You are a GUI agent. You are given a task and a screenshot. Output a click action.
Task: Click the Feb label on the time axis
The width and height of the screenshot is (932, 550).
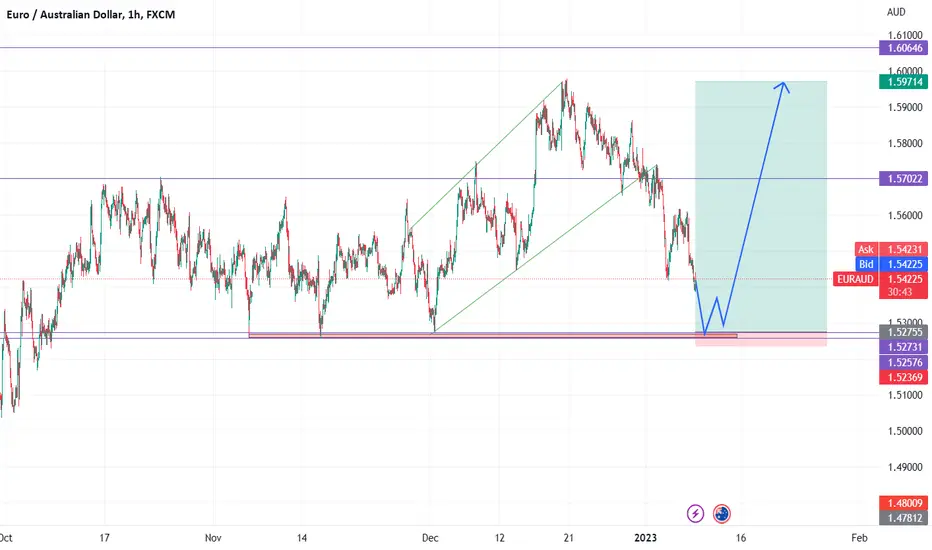coord(858,538)
